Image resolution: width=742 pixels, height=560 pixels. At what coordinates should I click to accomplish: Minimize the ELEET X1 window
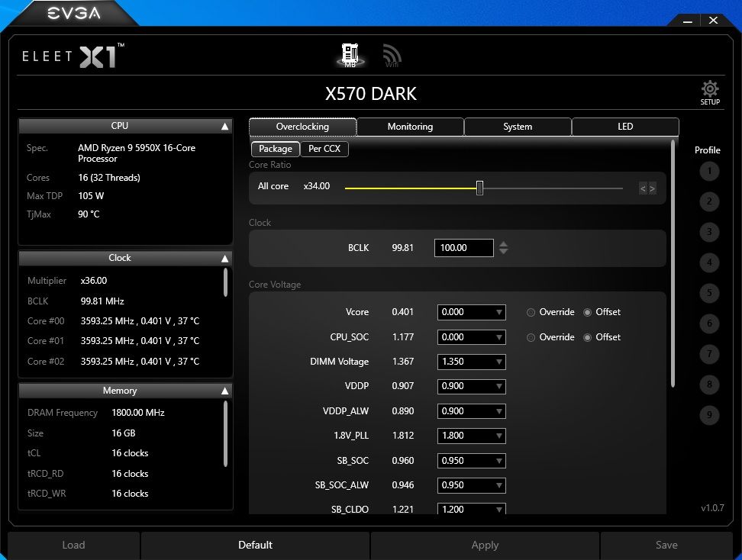point(688,21)
